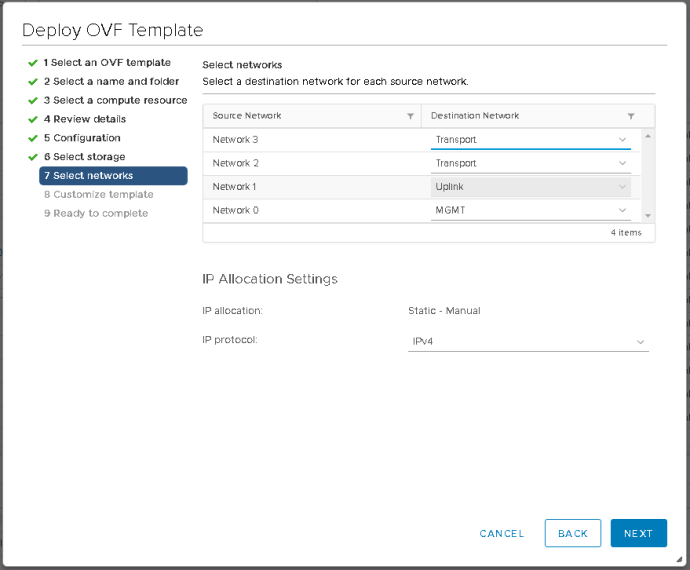
Task: Open the IP protocol IPv4 dropdown
Action: click(528, 342)
